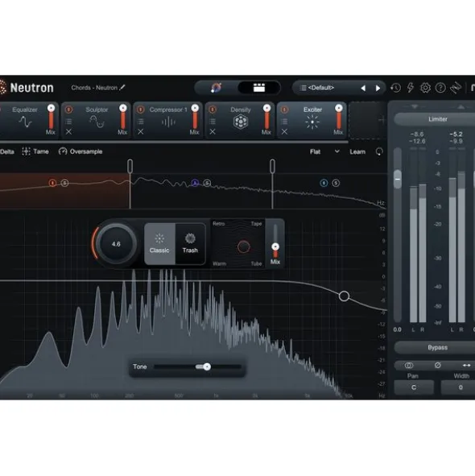Select Trash exciter mode
The height and width of the screenshot is (476, 475).
coord(190,244)
